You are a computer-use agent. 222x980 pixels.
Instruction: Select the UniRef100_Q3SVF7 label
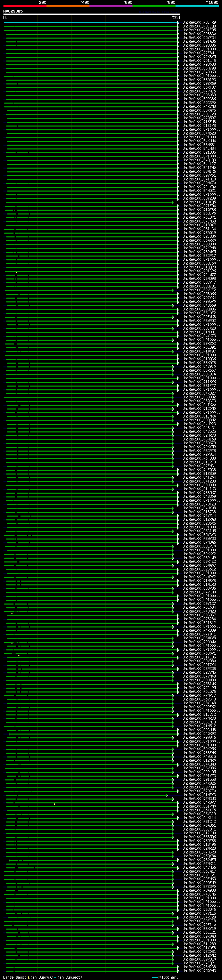click(199, 282)
